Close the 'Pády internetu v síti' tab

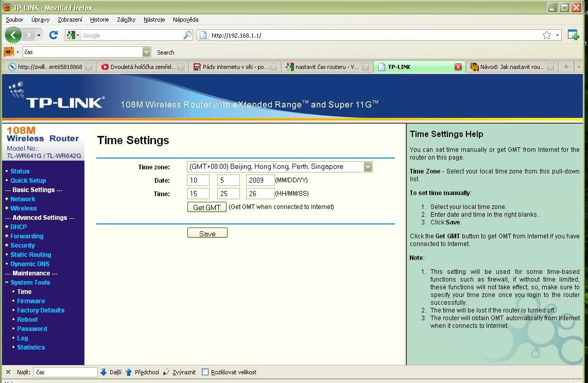[x=273, y=67]
